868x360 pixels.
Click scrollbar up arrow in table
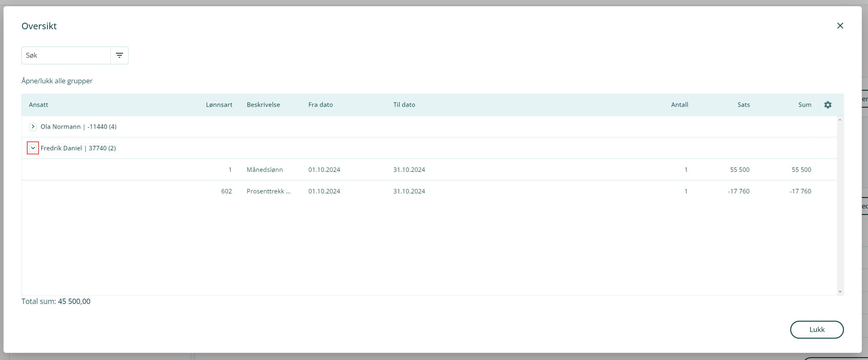pos(840,120)
